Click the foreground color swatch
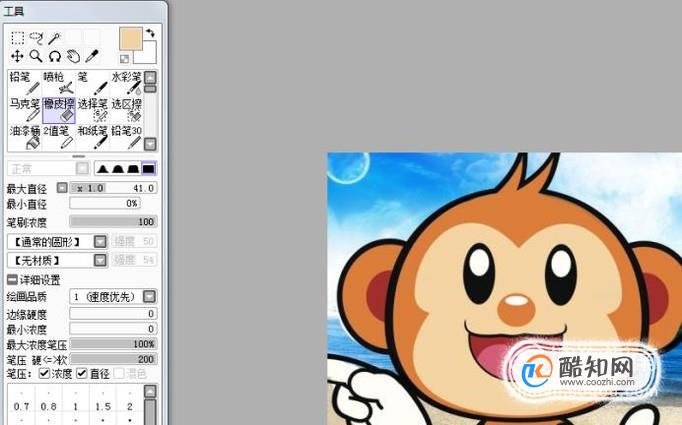Viewport: 682px width, 425px height. [130, 39]
